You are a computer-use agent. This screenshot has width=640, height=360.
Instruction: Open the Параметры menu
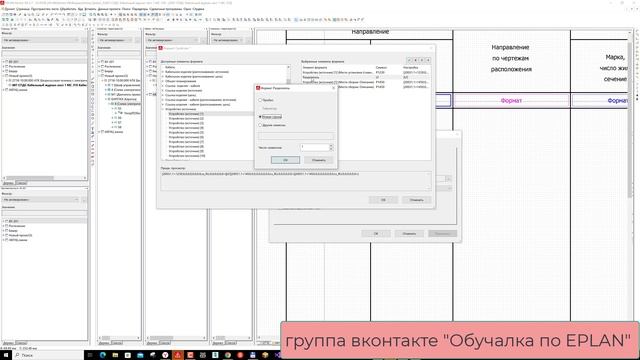140,9
